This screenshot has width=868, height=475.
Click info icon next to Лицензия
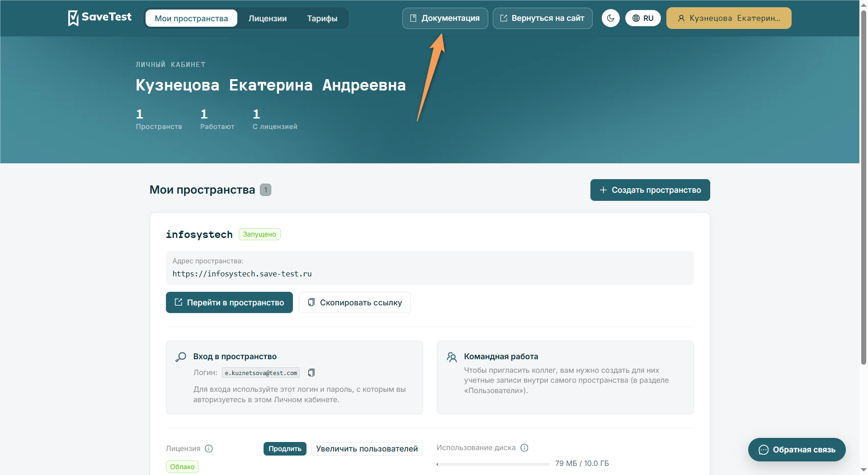209,448
